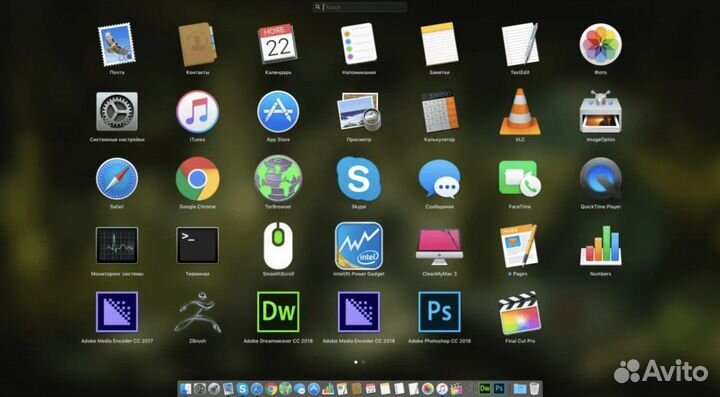The width and height of the screenshot is (720, 397).
Task: Open CleanMyMac 3
Action: point(439,246)
